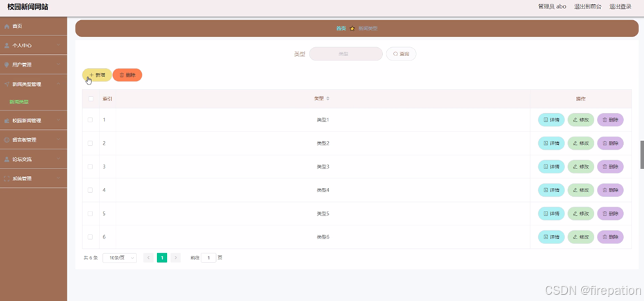
Task: Click the paper-plane icon beside 新闻类型管理
Action: (x=6, y=85)
